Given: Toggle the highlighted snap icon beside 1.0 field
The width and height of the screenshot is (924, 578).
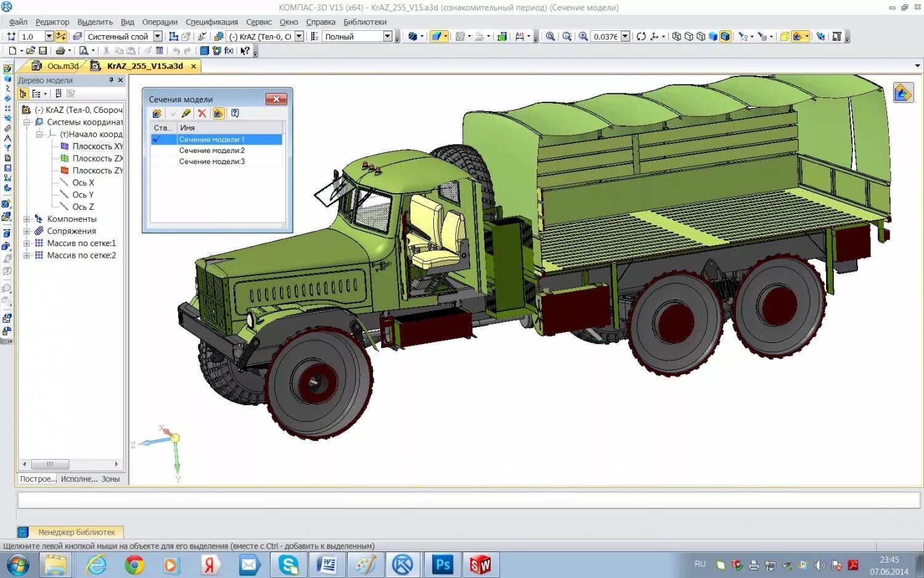Looking at the screenshot, I should click(60, 36).
